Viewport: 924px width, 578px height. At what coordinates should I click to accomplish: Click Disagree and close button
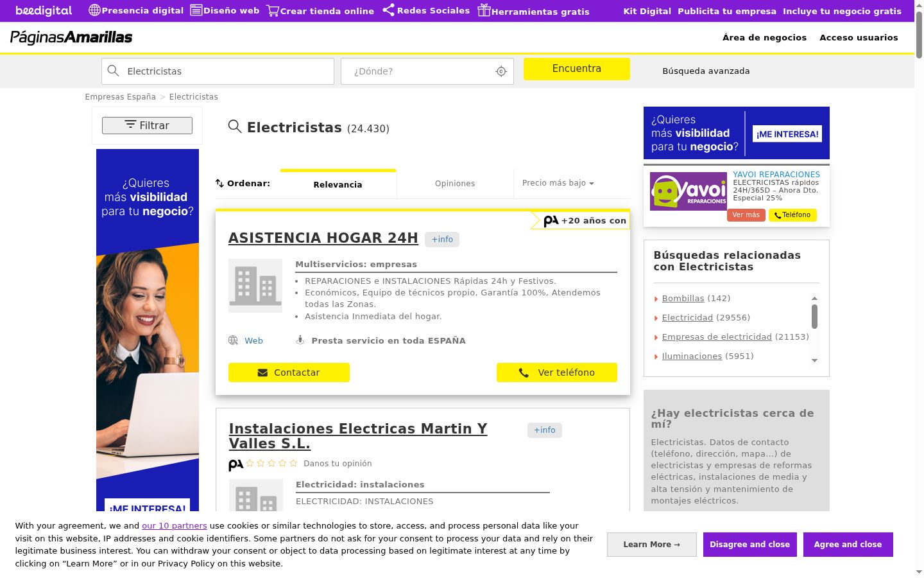click(750, 545)
